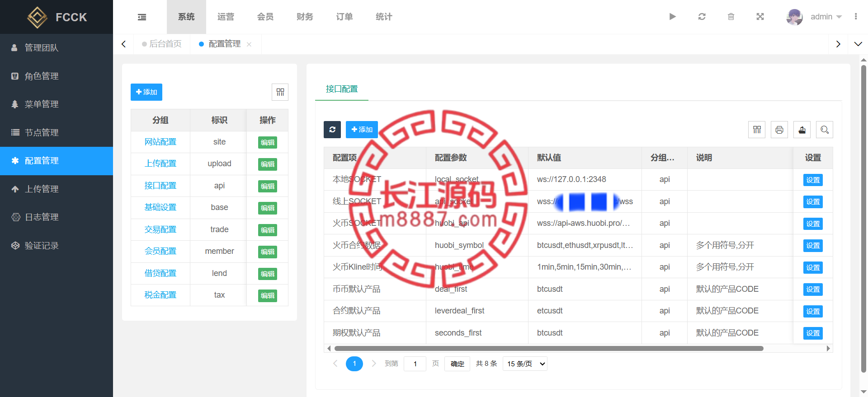
Task: Refresh the page with the top bar refresh icon
Action: point(702,17)
